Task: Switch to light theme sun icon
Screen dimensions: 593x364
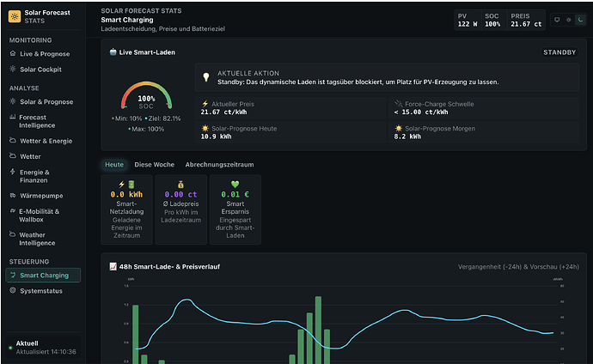Action: pyautogui.click(x=568, y=20)
